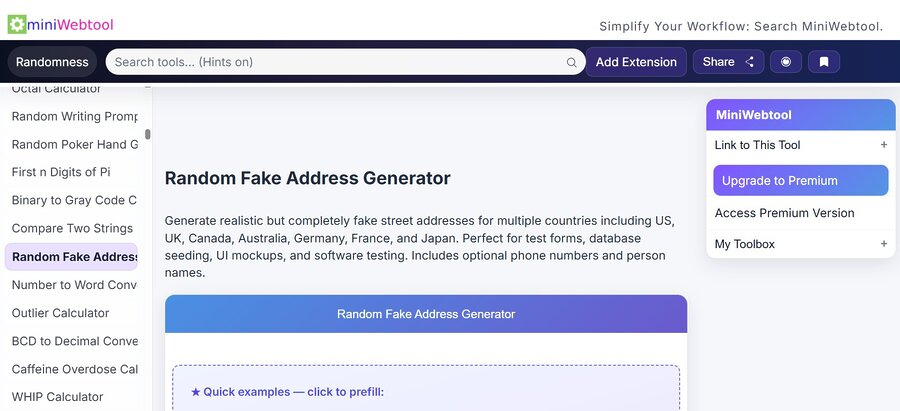Expand Link to This Tool
900x411 pixels.
click(883, 145)
